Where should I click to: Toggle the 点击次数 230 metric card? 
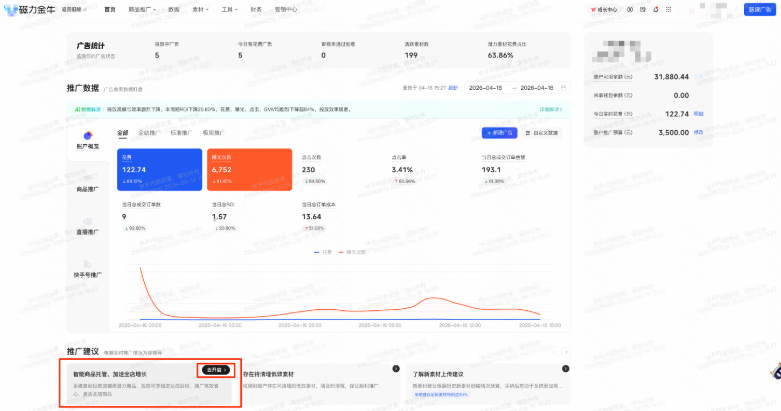(339, 169)
